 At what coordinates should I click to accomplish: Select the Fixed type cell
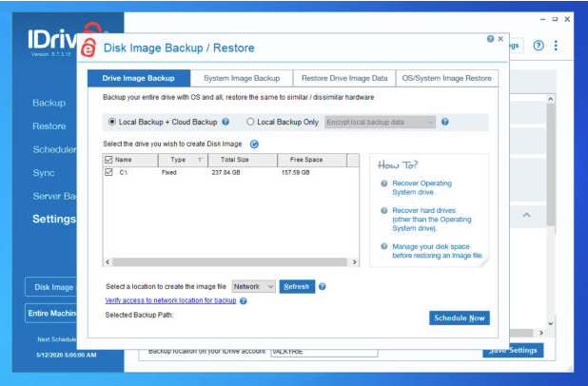pos(169,173)
